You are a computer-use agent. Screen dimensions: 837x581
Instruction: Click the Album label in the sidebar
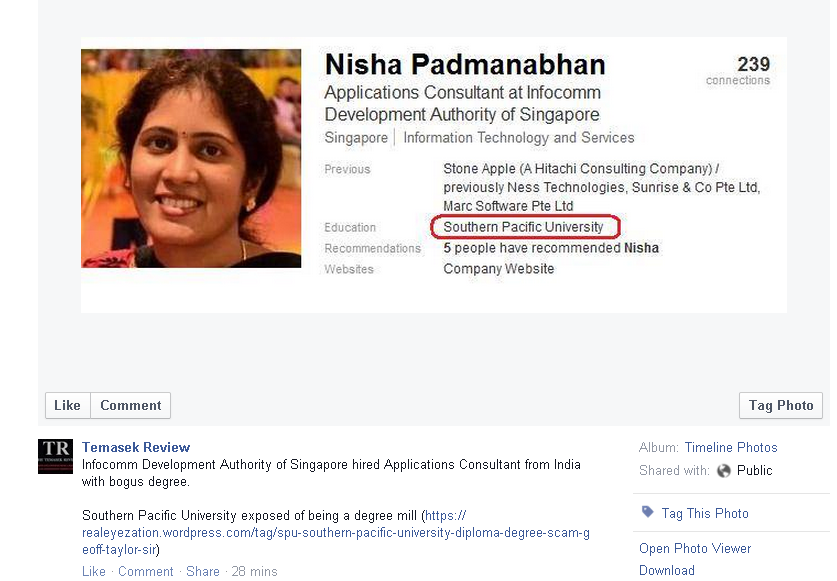(x=659, y=447)
